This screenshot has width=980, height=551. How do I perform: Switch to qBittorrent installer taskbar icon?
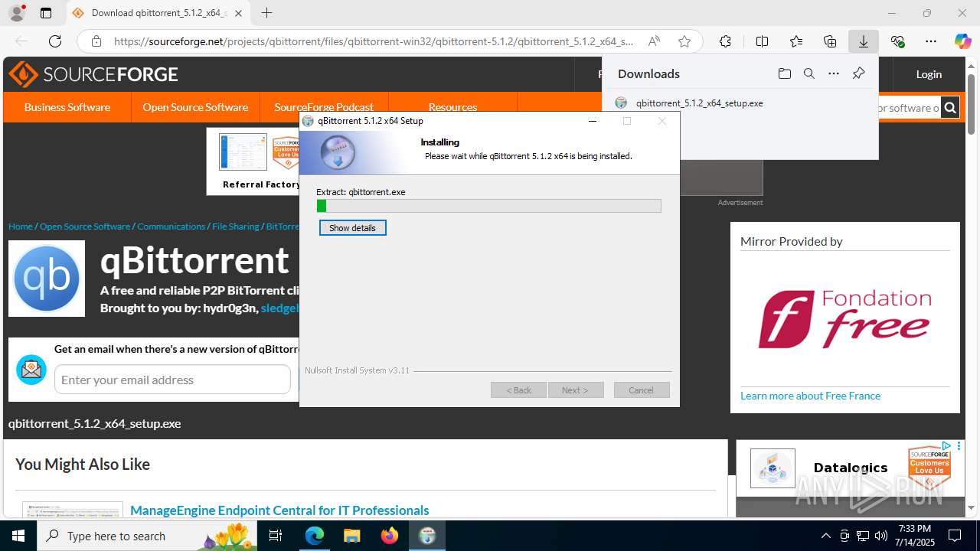[x=427, y=536]
